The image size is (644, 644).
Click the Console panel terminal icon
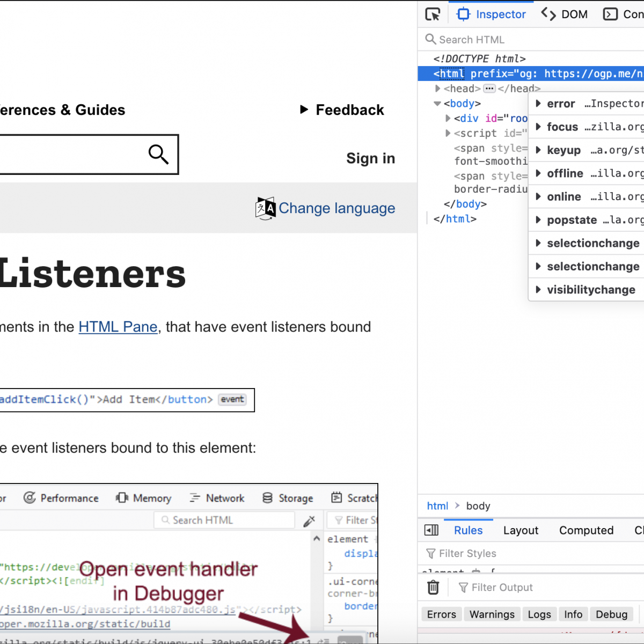pyautogui.click(x=610, y=14)
